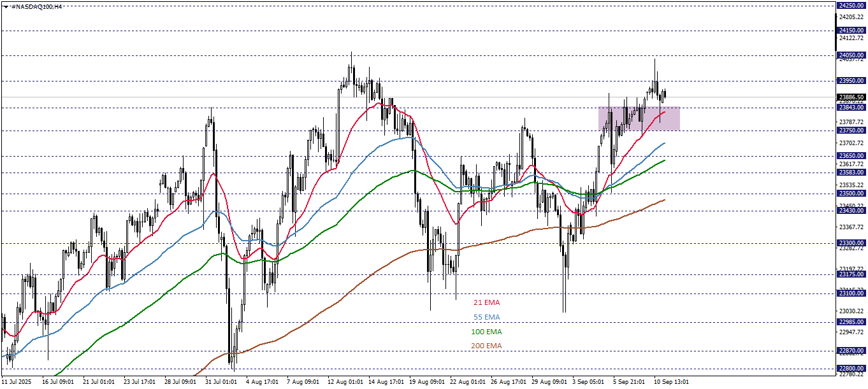Click the 23650.00 price level label
The width and height of the screenshot is (868, 389).
point(851,156)
